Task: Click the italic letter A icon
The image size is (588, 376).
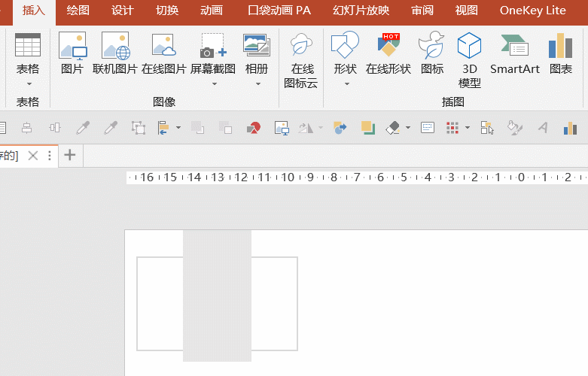Action: pos(543,128)
